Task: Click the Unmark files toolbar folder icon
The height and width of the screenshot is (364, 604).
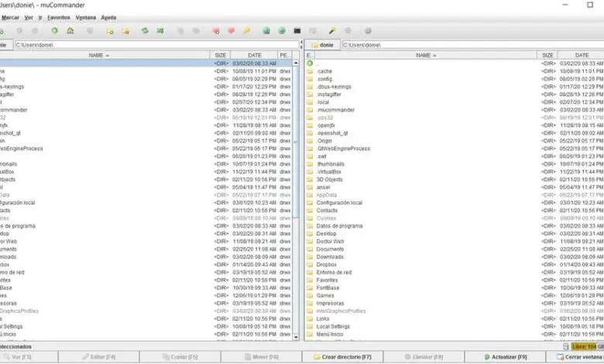Action: tap(125, 31)
